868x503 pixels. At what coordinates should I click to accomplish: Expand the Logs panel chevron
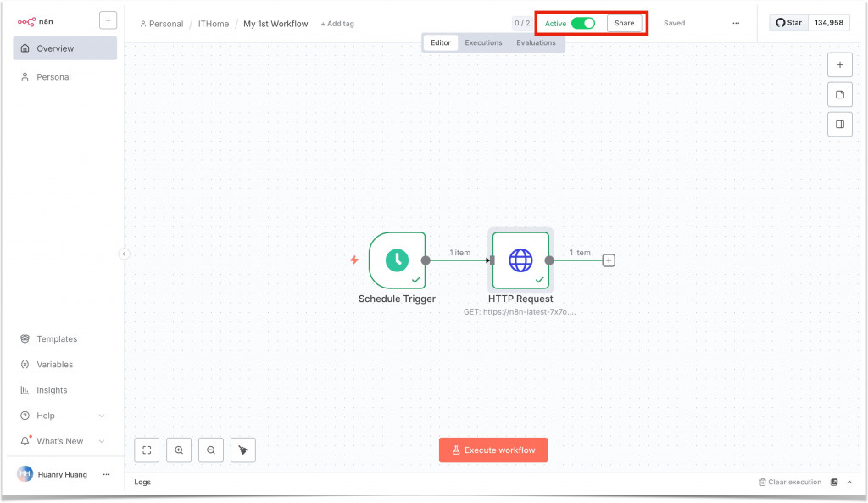(849, 482)
